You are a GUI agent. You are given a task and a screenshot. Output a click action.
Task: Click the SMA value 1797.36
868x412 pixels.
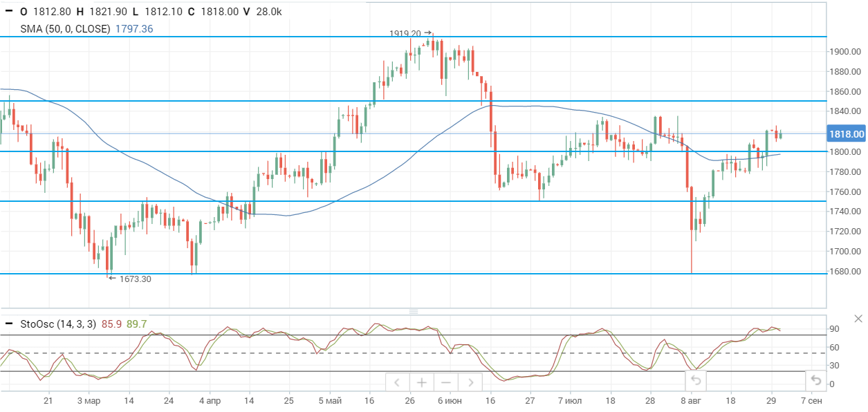134,29
